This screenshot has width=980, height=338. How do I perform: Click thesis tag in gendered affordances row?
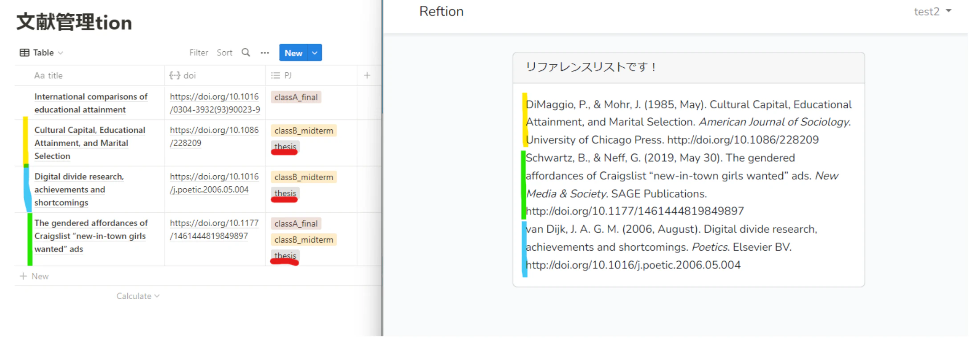pyautogui.click(x=285, y=256)
